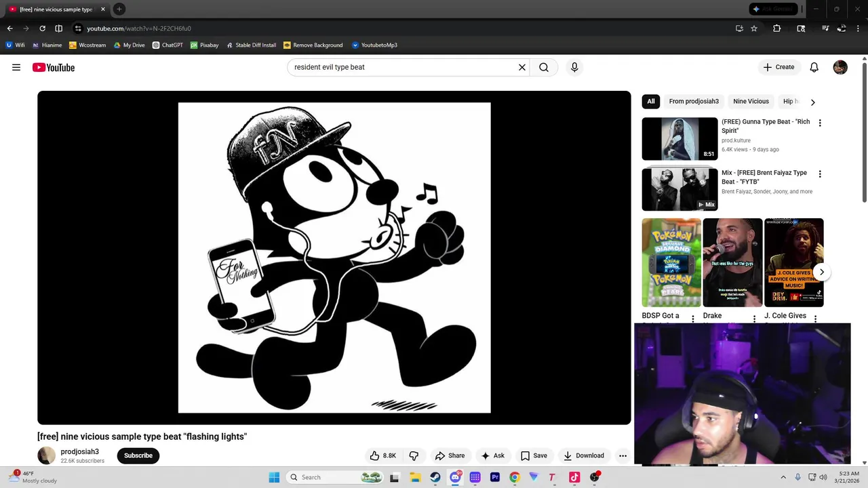Save the video to a playlist
The height and width of the screenshot is (488, 868).
click(534, 455)
